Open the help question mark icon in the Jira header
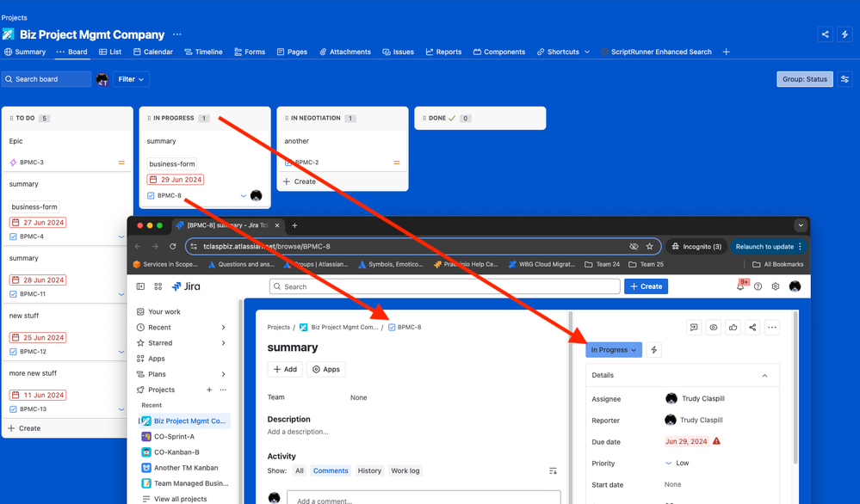 click(758, 286)
